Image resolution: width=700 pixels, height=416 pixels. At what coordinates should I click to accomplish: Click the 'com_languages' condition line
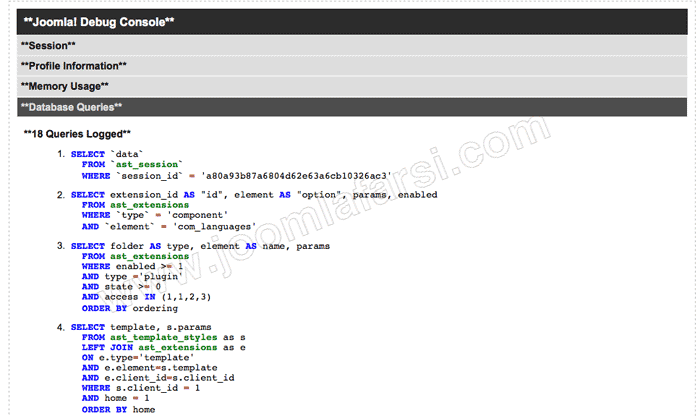(x=169, y=227)
